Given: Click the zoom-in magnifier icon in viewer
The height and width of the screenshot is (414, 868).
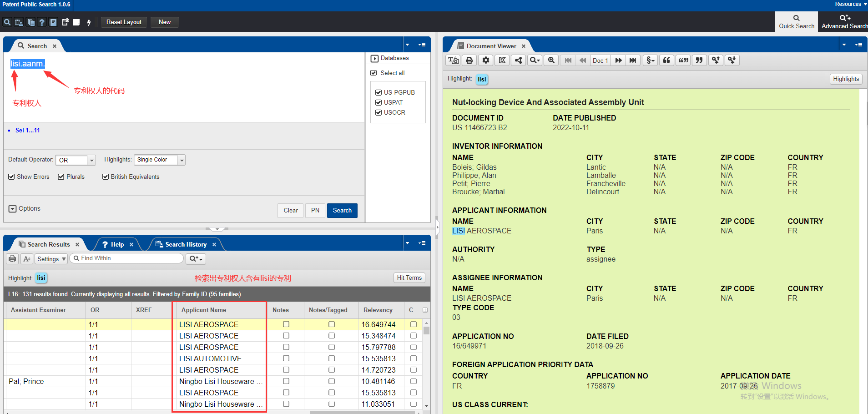Looking at the screenshot, I should 551,61.
